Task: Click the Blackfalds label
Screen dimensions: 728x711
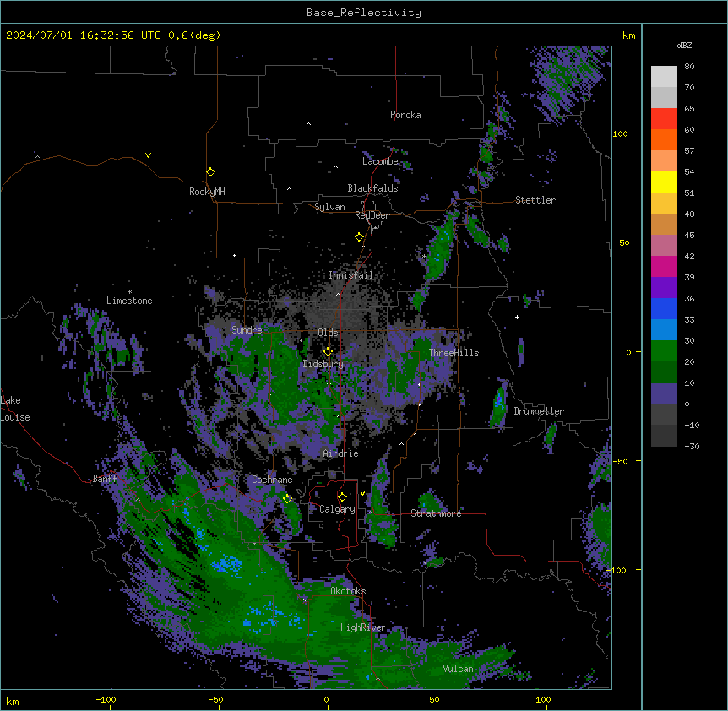Action: [372, 188]
